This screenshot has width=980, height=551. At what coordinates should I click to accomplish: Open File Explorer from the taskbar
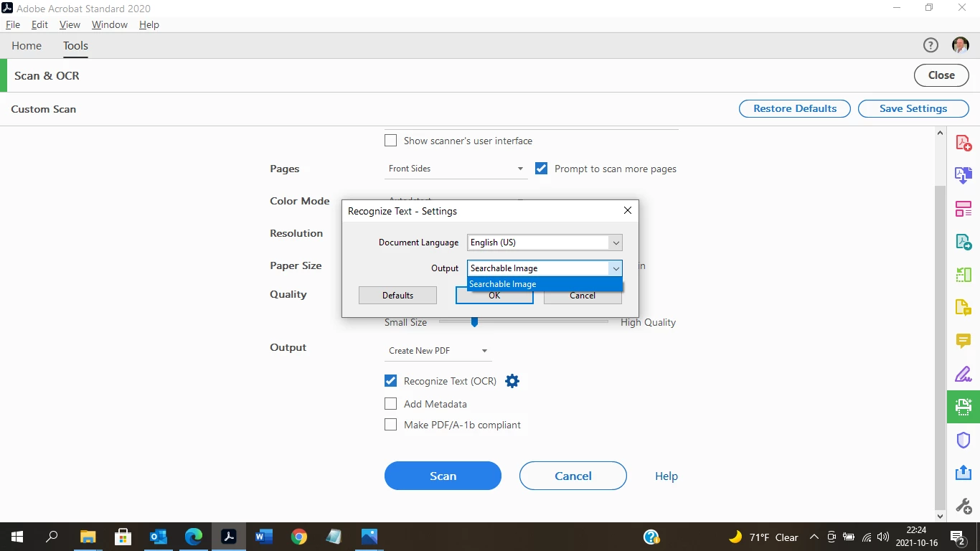tap(88, 537)
